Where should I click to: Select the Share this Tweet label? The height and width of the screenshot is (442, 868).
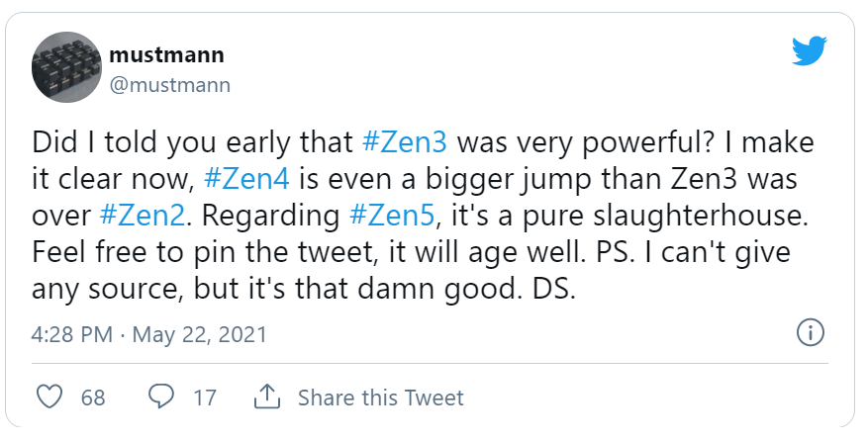(381, 398)
